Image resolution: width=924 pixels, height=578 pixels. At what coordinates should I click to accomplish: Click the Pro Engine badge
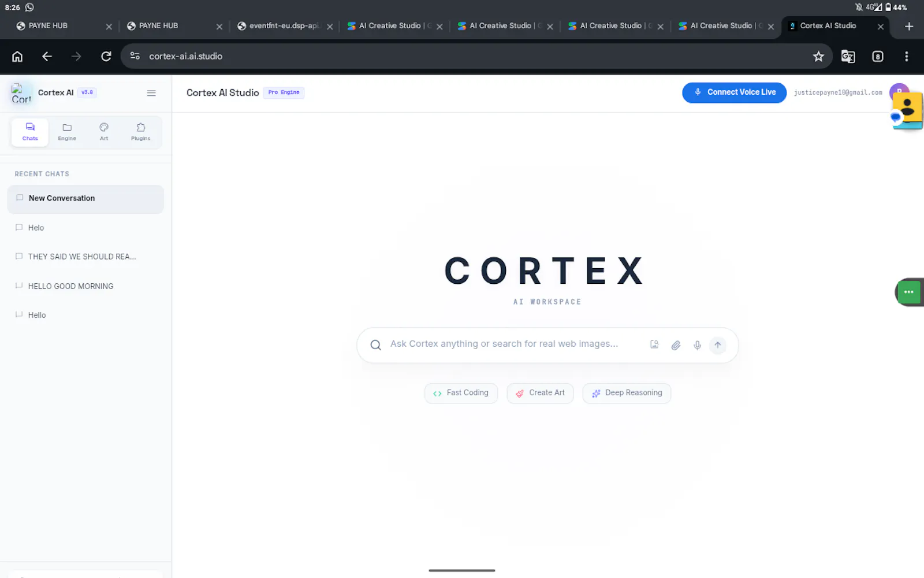coord(284,92)
